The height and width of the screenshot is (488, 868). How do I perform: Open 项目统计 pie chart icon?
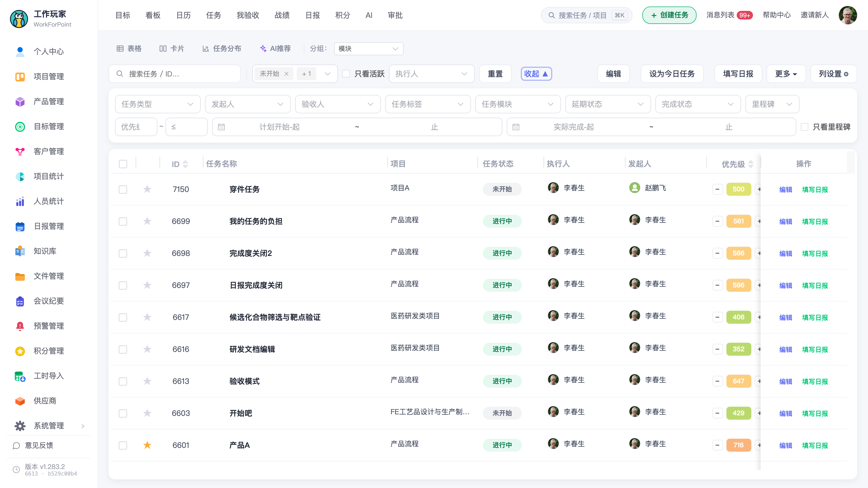(x=20, y=176)
